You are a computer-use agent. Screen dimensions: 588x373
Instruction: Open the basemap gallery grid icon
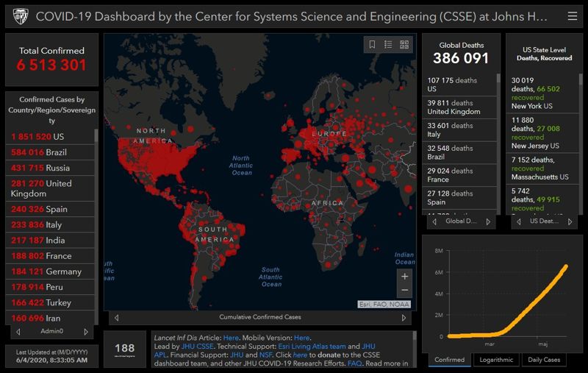404,45
